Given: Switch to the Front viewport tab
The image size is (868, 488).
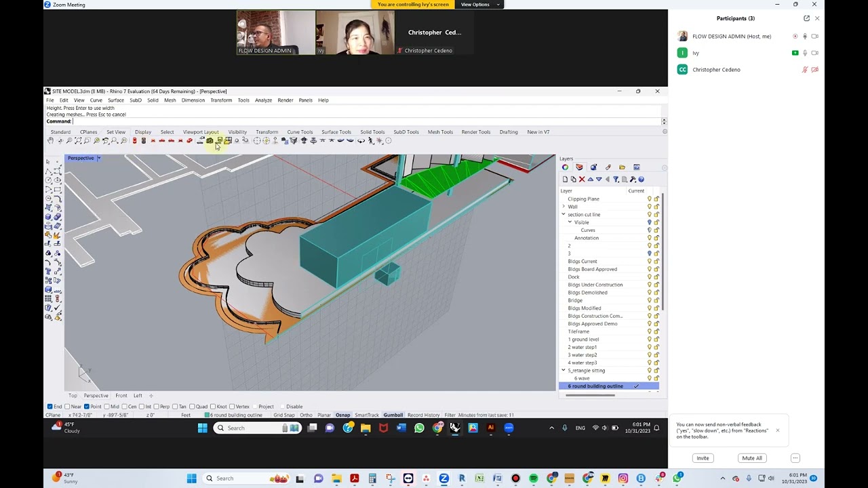Looking at the screenshot, I should pyautogui.click(x=121, y=395).
